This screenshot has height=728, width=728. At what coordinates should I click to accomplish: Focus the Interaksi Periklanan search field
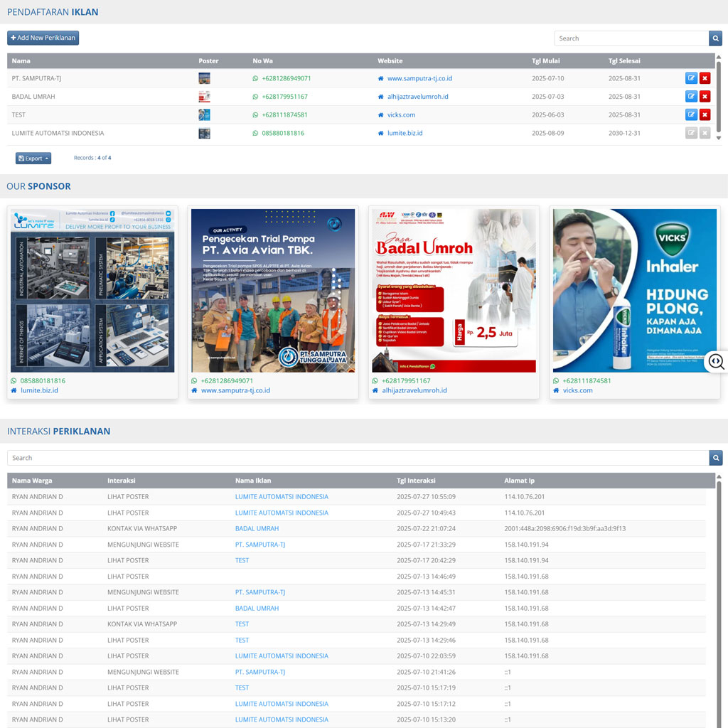click(x=358, y=458)
